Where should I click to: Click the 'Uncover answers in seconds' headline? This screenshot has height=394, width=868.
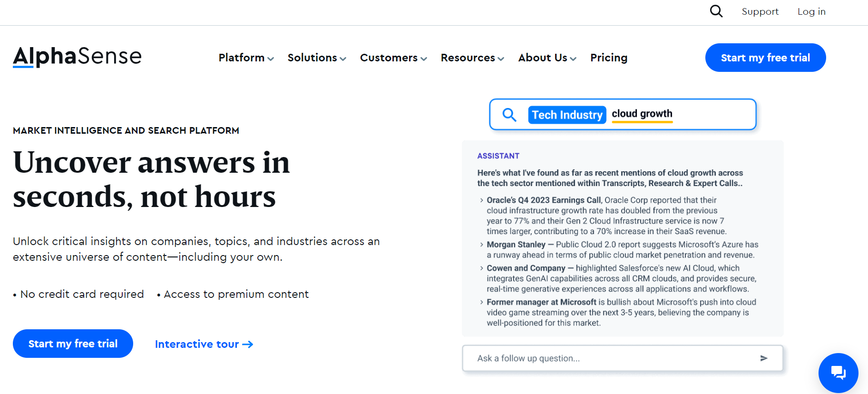pos(151,179)
